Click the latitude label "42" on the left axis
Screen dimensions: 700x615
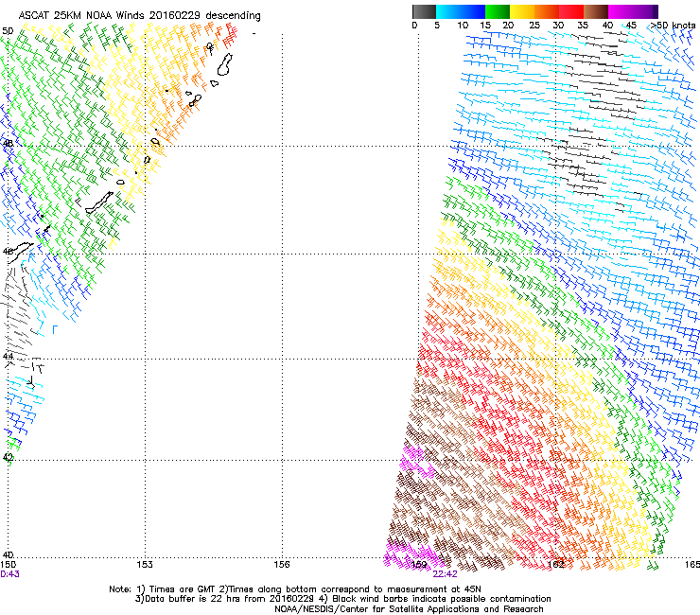[8, 457]
